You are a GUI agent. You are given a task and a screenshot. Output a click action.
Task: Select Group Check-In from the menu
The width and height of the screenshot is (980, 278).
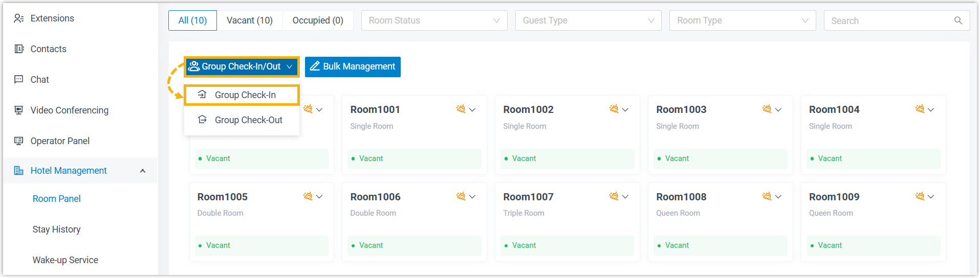(245, 95)
